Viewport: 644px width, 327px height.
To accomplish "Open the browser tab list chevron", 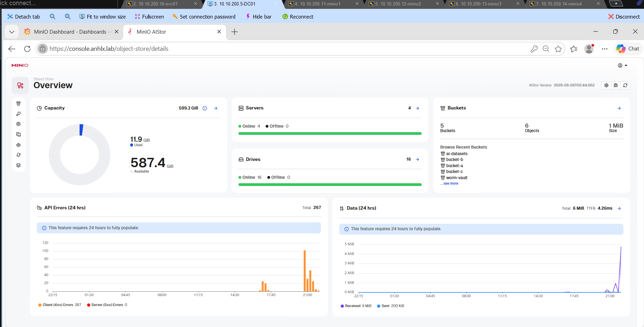I will tap(12, 32).
